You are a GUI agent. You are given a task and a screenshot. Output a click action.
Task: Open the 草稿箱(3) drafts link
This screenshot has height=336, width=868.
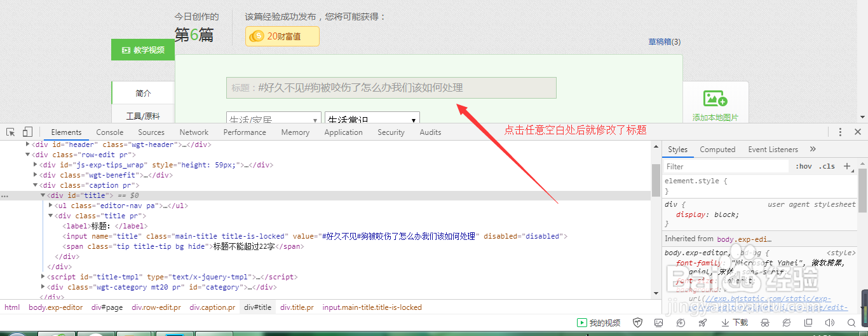[664, 42]
